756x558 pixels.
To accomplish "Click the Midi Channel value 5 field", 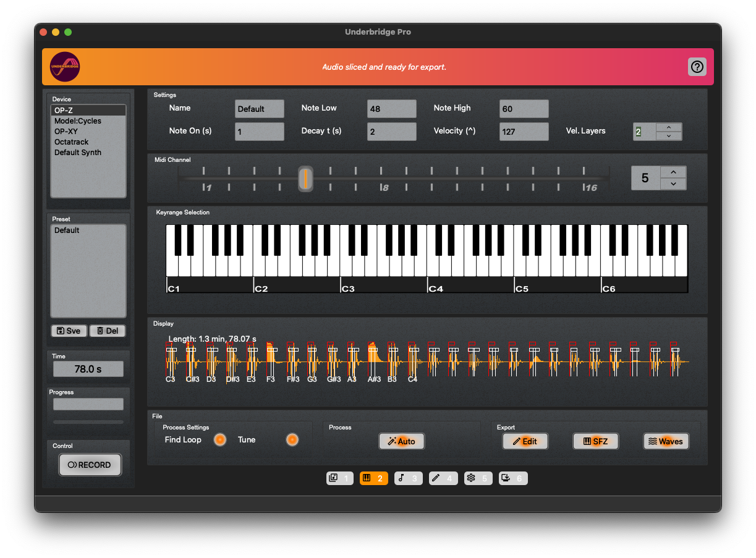I will point(646,178).
